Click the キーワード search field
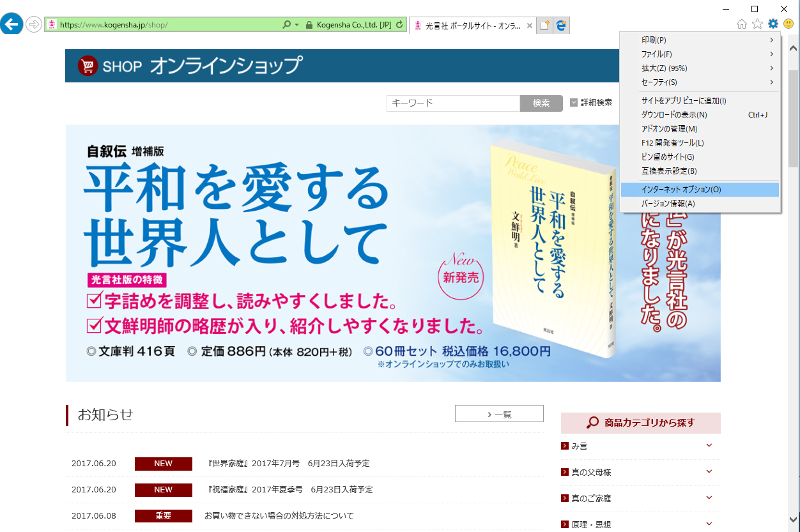800x532 pixels. coord(453,103)
